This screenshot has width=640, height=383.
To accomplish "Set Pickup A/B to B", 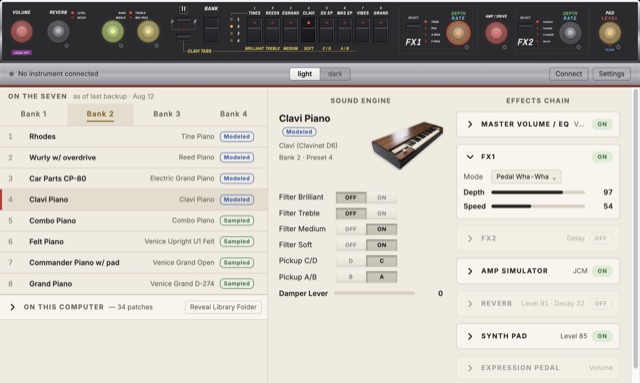I will (351, 277).
